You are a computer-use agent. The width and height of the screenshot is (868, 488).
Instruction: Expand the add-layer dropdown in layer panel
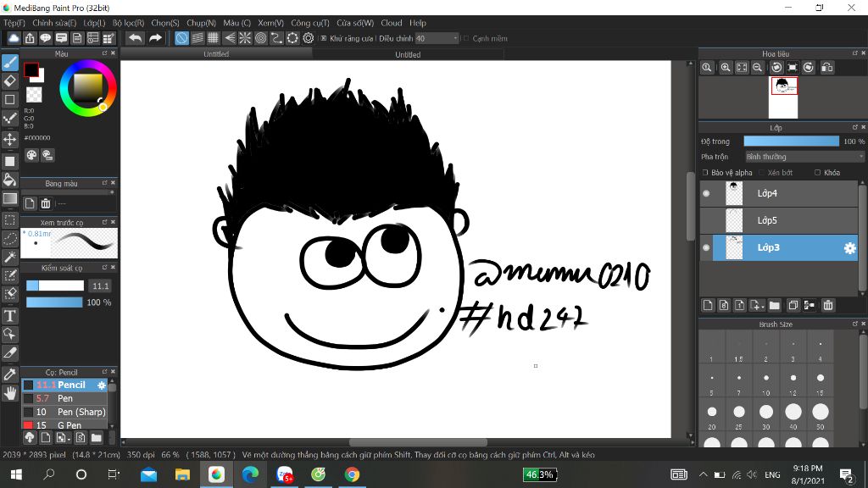756,305
